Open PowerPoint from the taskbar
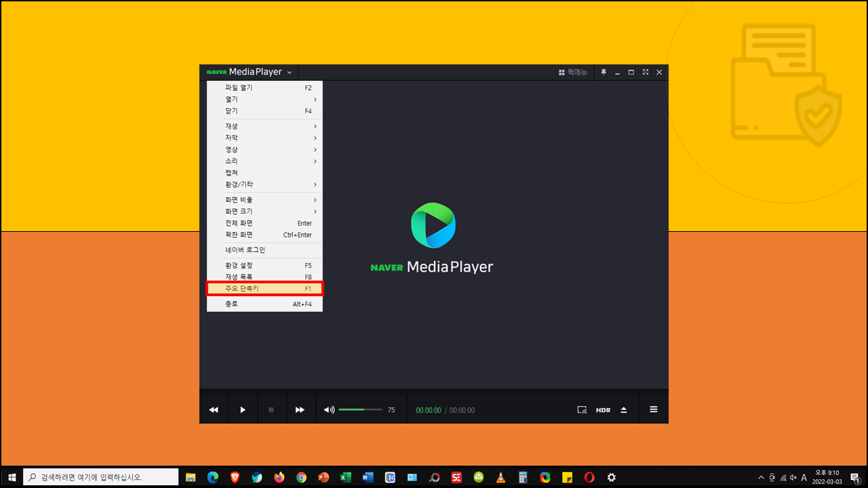868x488 pixels. click(x=323, y=477)
